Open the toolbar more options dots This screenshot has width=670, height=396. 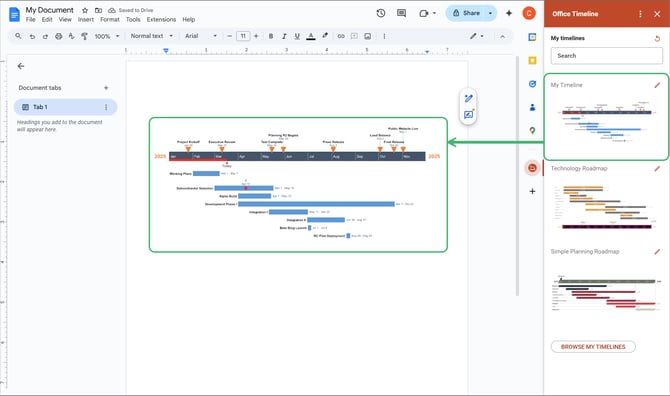pos(384,36)
